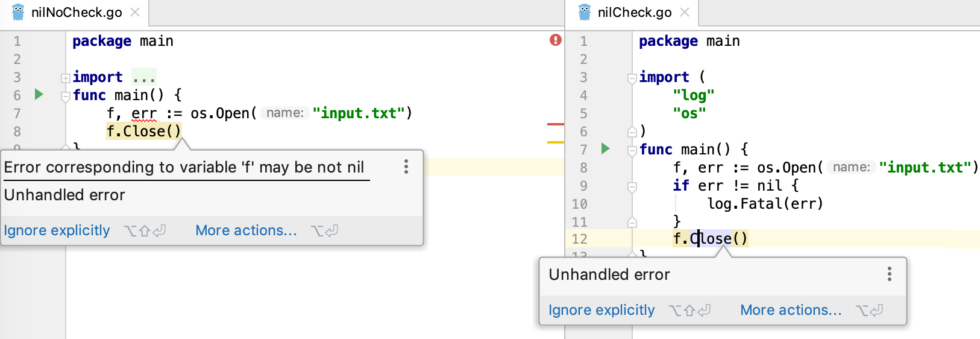The image size is (980, 339).
Task: Click the red error indicator icon
Action: pos(556,40)
